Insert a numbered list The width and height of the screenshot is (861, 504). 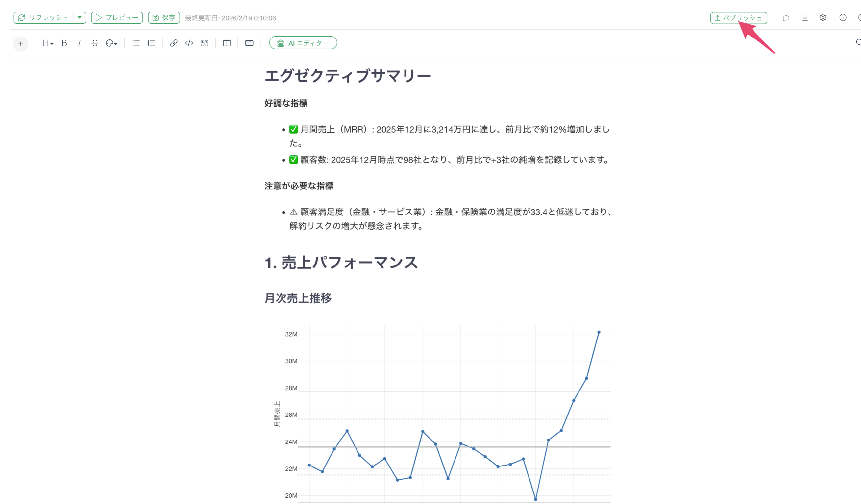click(x=151, y=43)
